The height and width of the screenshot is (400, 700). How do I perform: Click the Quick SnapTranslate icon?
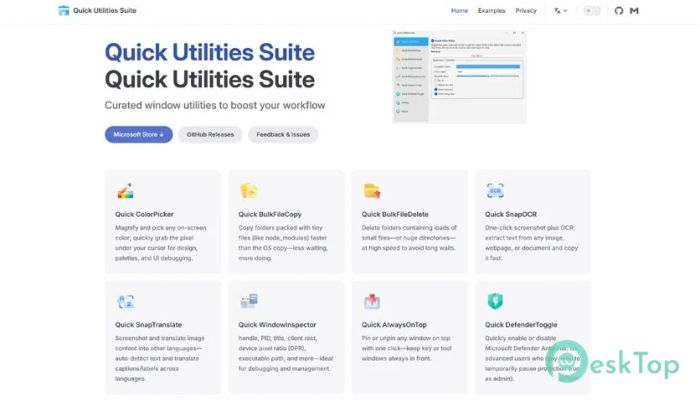point(125,301)
